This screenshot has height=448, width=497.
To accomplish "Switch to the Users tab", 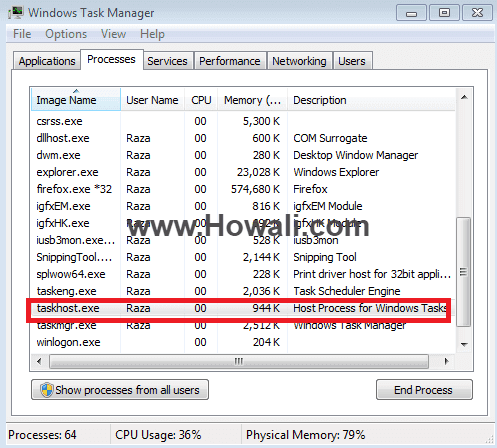I will click(x=352, y=61).
